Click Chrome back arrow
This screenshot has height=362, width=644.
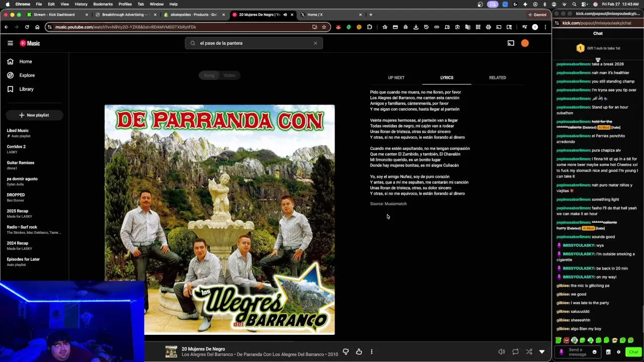[x=6, y=27]
